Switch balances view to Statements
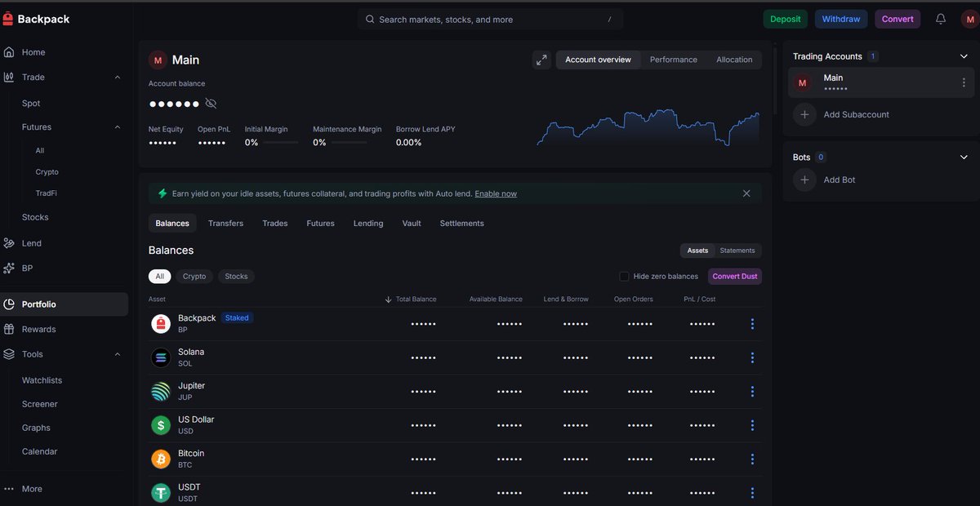 click(x=737, y=251)
